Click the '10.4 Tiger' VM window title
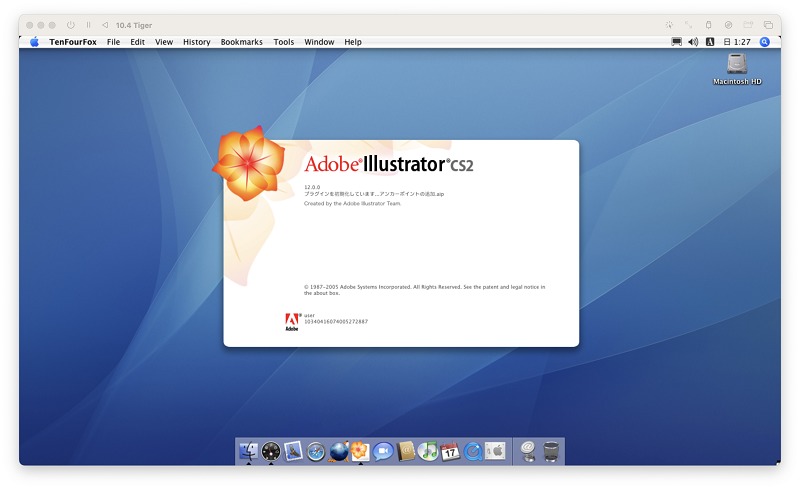This screenshot has width=800, height=489. 134,25
